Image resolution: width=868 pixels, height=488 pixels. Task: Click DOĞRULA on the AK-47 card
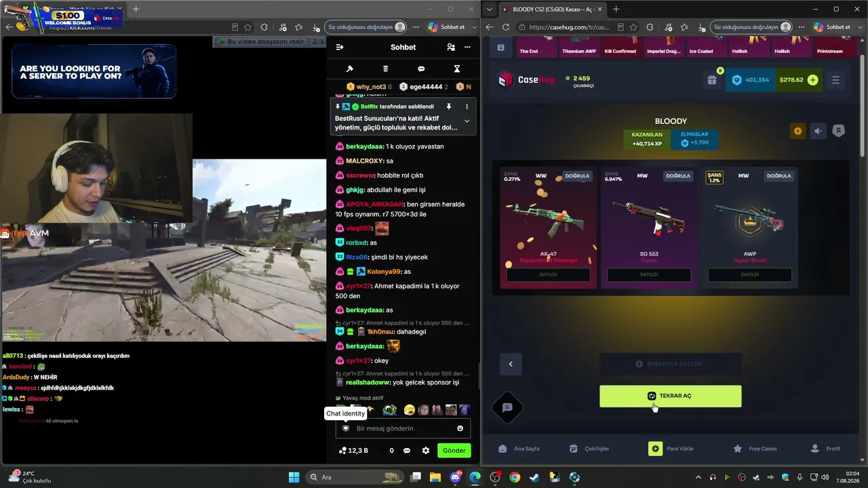577,176
